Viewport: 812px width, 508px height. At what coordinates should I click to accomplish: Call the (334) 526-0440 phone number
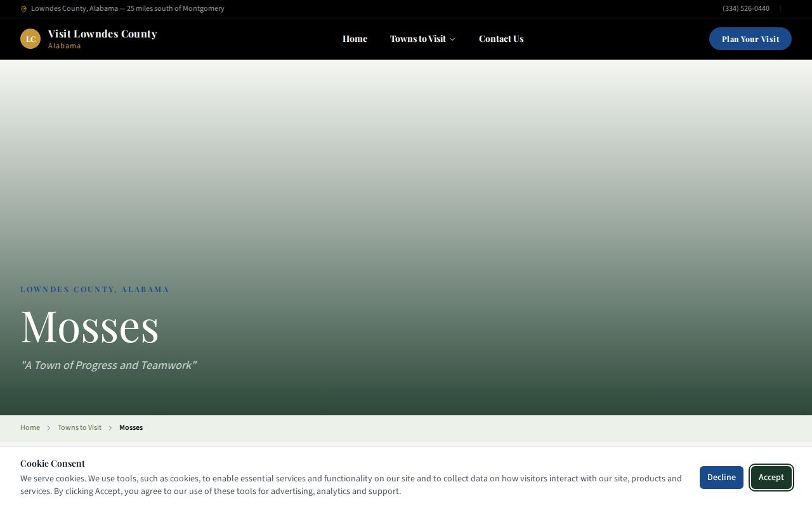coord(746,9)
